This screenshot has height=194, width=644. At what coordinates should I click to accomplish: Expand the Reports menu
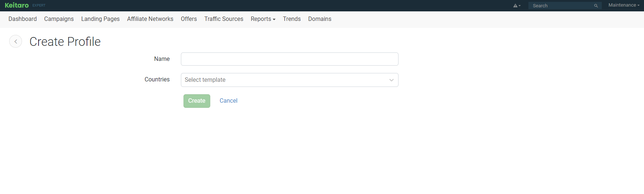pos(263,19)
